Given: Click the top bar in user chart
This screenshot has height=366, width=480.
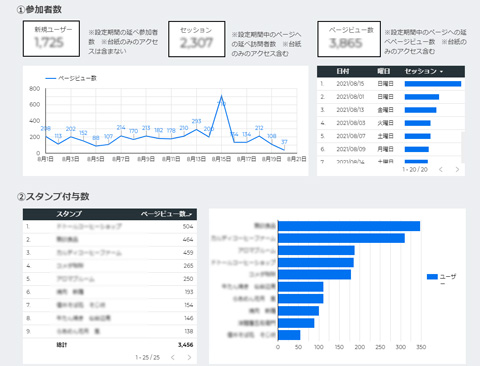Looking at the screenshot, I should point(349,226).
